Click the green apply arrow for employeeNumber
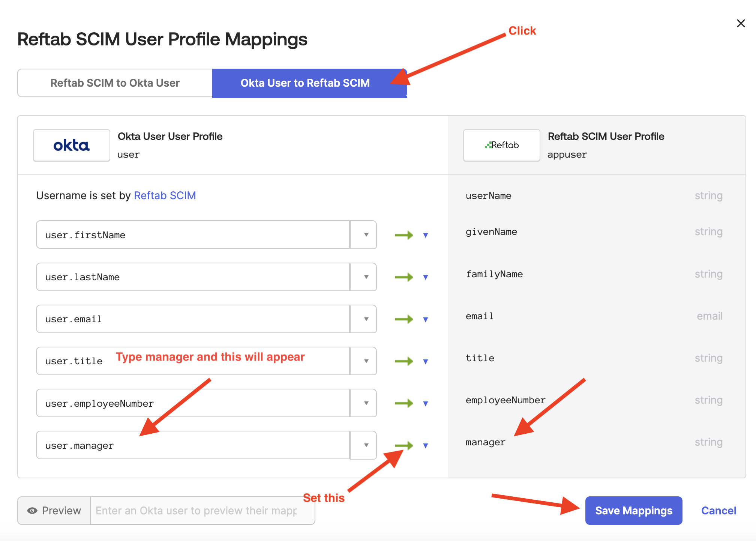 pyautogui.click(x=404, y=403)
